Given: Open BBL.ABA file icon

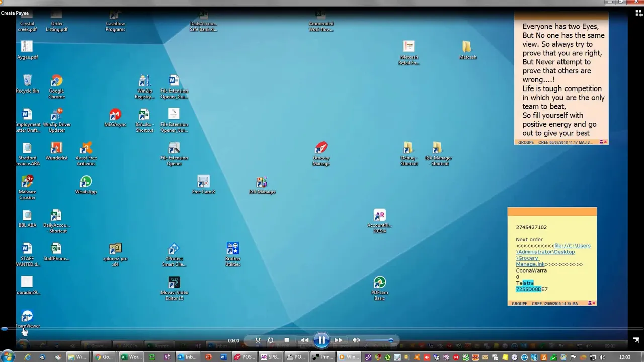Looking at the screenshot, I should click(27, 219).
